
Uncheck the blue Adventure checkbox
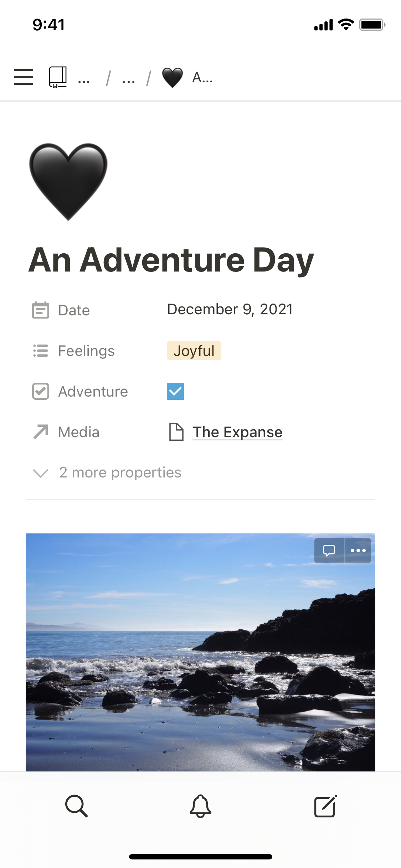(x=175, y=391)
